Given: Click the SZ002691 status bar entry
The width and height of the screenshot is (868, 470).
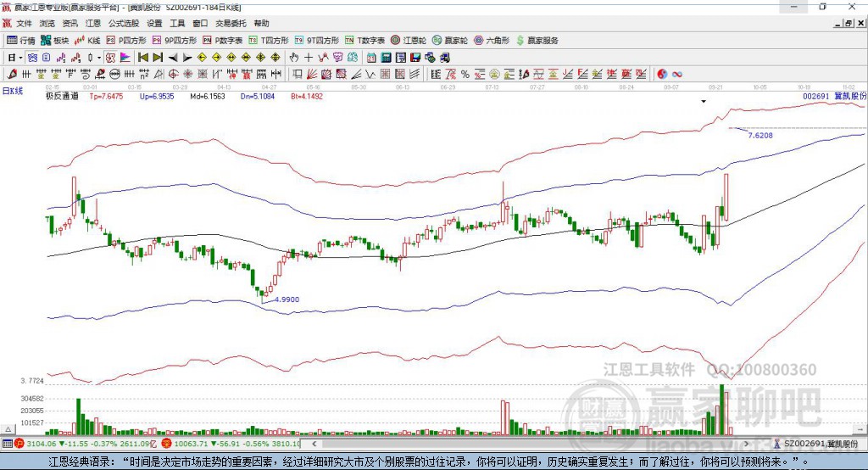Looking at the screenshot, I should [817, 444].
